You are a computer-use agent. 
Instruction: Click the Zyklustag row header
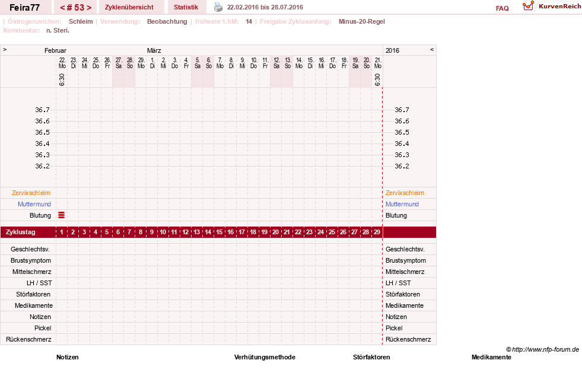[x=21, y=232]
